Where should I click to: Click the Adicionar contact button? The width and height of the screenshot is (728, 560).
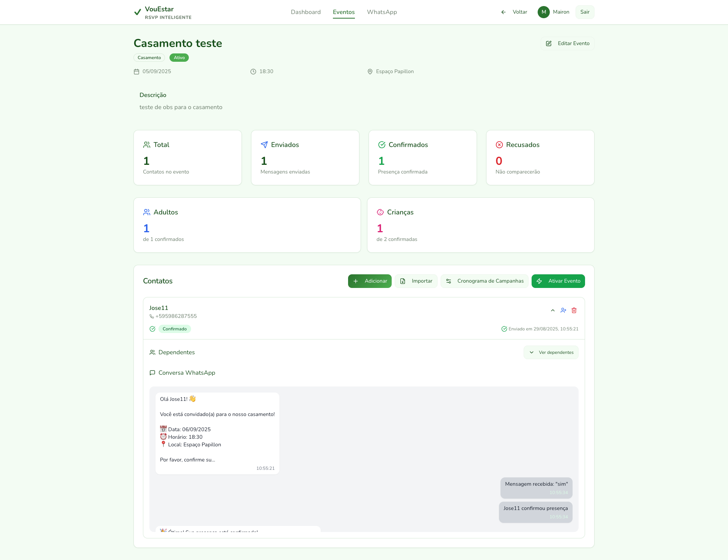click(370, 281)
